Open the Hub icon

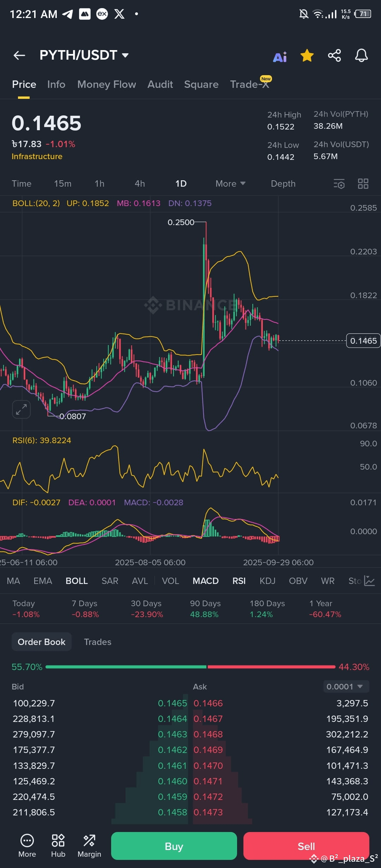point(58,845)
